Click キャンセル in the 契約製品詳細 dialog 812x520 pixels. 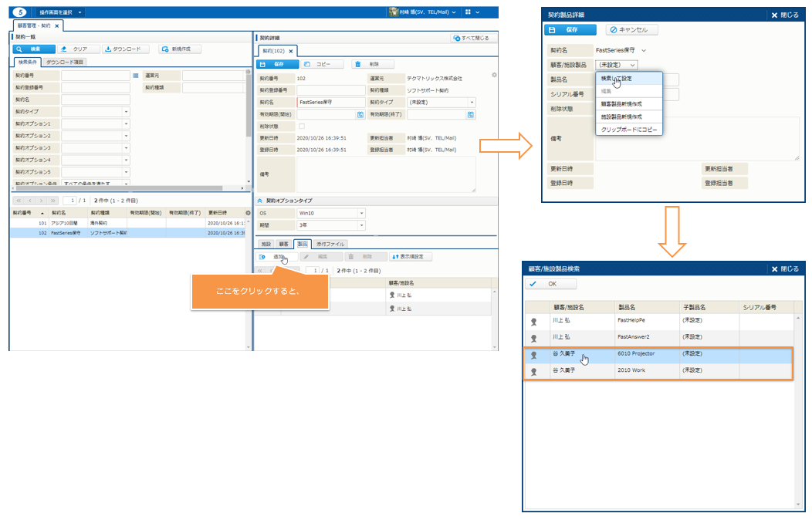pyautogui.click(x=631, y=30)
